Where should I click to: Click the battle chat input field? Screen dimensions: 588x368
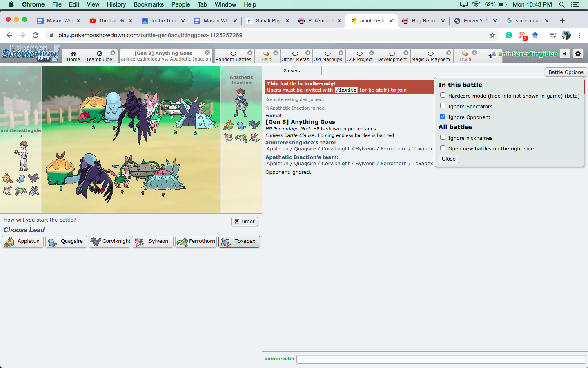(x=441, y=359)
